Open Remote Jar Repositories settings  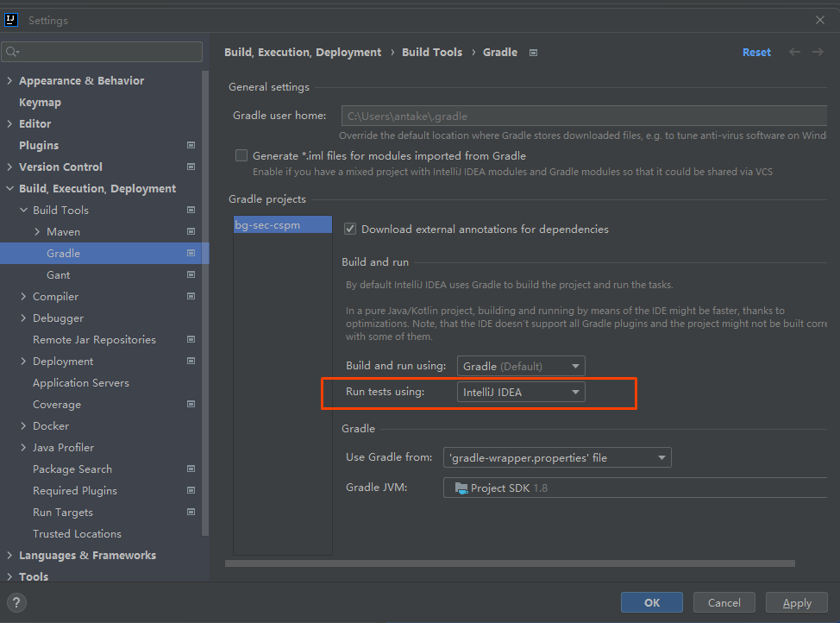[94, 339]
